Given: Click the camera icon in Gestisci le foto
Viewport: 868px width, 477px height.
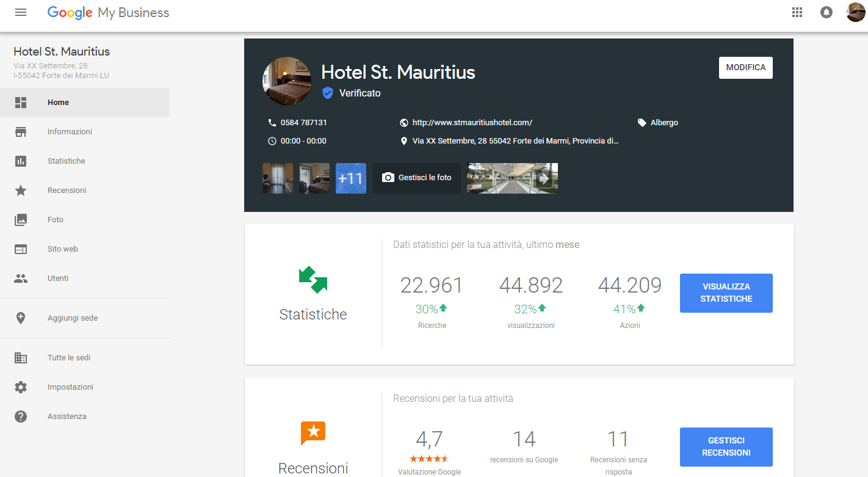Looking at the screenshot, I should 388,178.
